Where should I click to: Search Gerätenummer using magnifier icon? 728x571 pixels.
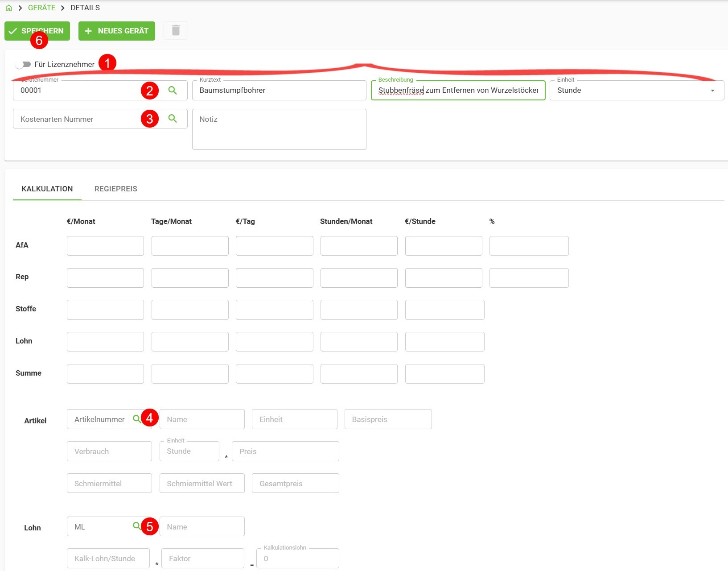coord(173,91)
